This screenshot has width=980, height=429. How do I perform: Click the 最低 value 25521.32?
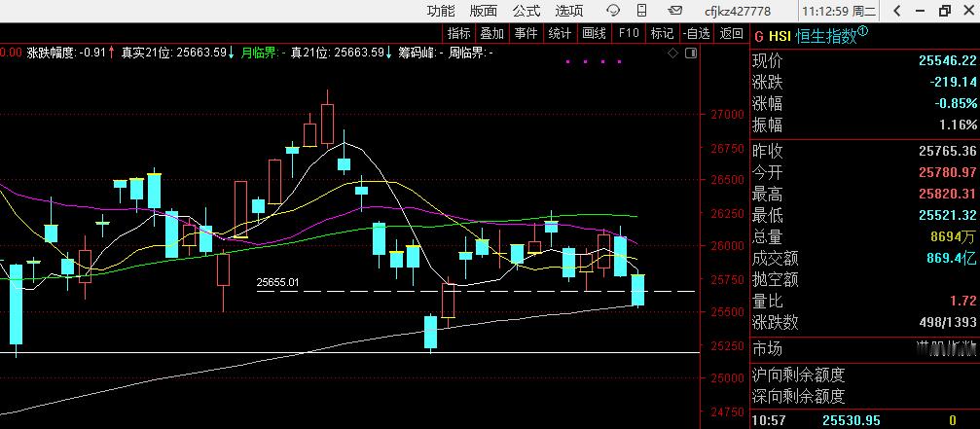[x=948, y=215]
